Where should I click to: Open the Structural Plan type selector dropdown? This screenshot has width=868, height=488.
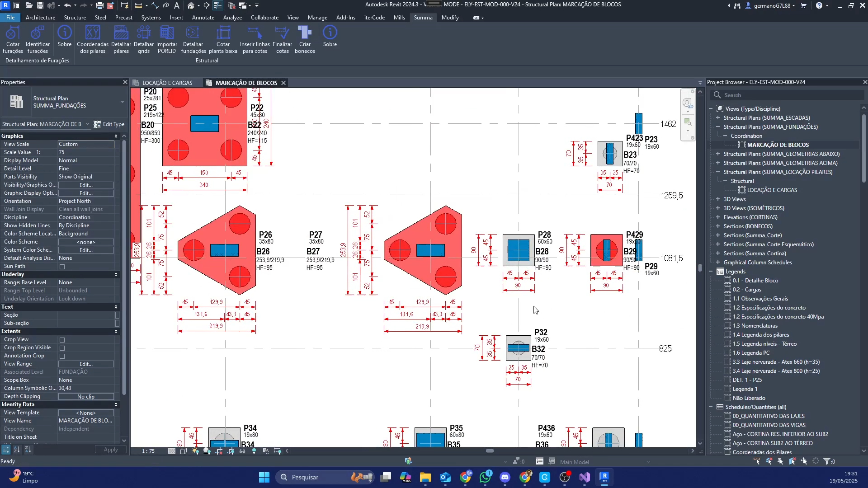click(122, 102)
